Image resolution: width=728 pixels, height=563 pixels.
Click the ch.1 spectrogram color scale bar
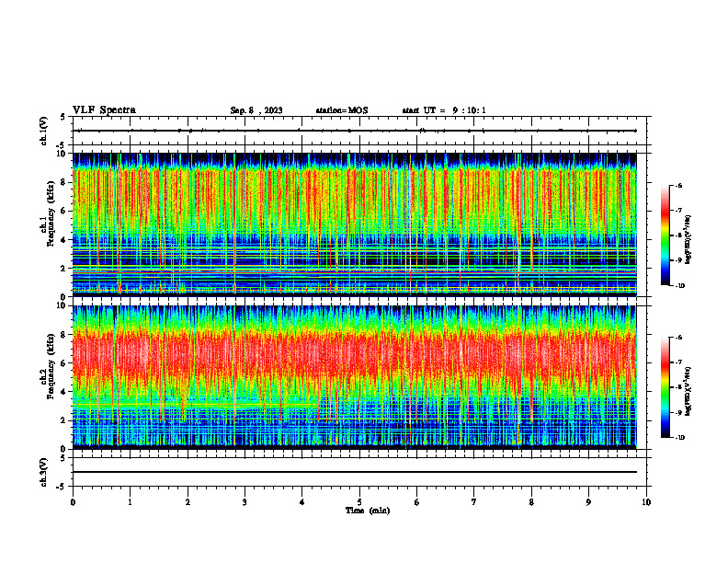click(665, 236)
